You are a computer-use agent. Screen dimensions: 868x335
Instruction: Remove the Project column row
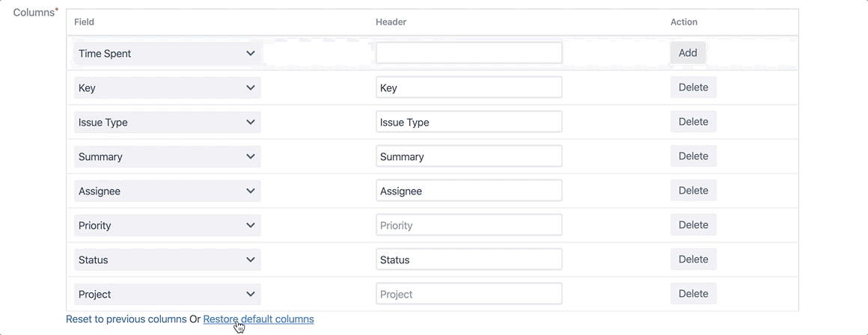click(x=693, y=294)
